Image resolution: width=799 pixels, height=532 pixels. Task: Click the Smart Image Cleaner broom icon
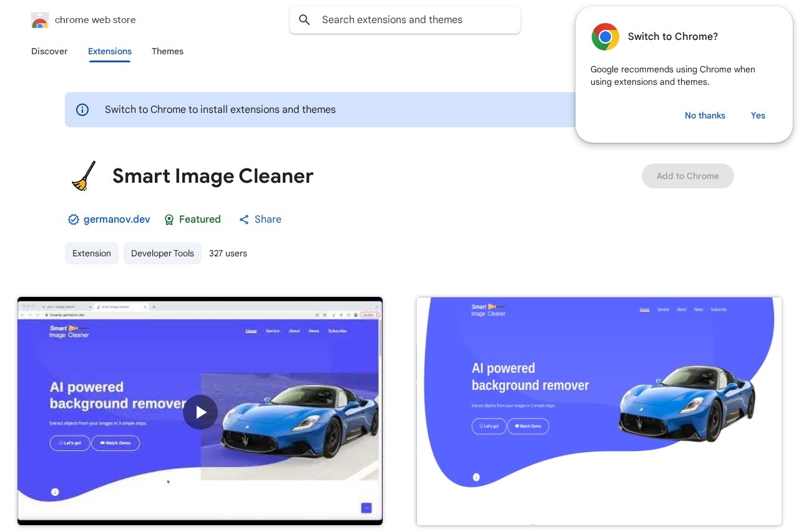(84, 176)
